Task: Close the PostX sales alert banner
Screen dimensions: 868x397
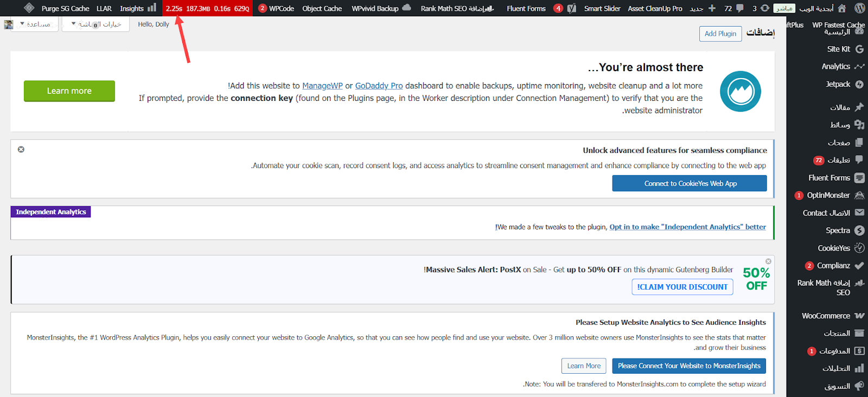Action: [768, 261]
